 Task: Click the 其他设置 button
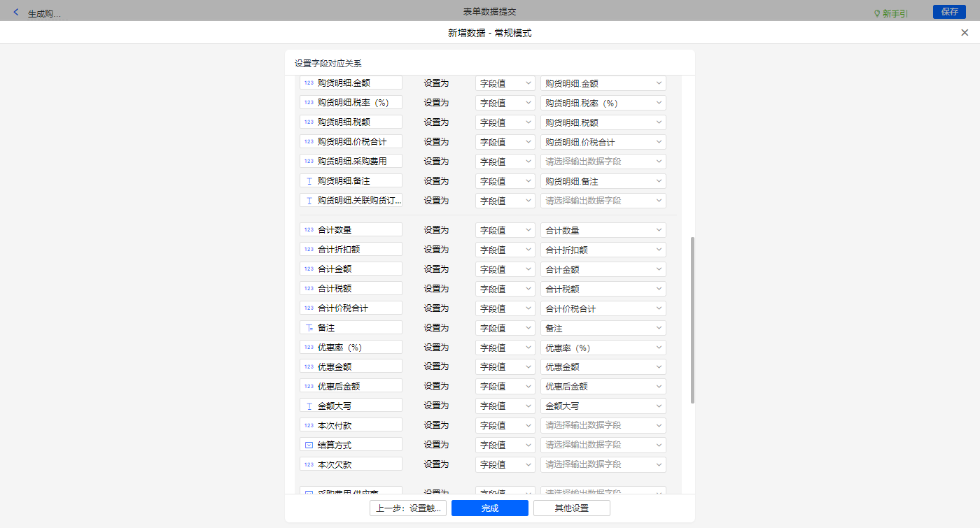coord(571,508)
